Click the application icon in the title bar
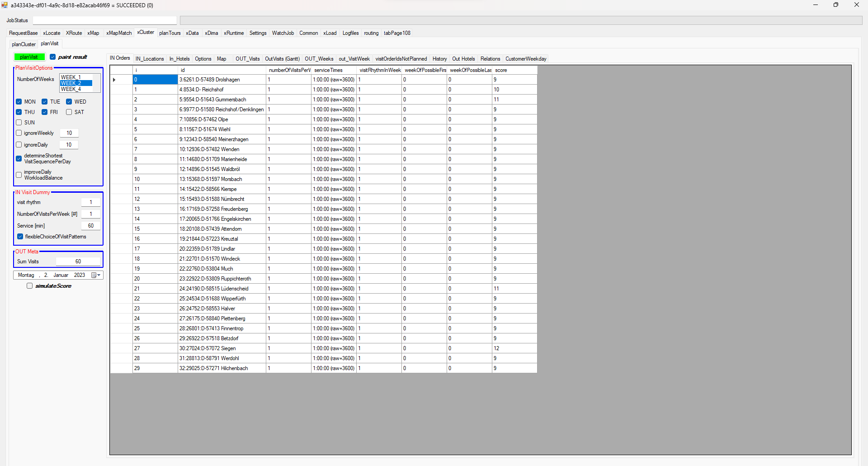Viewport: 868px width, 466px height. (5, 5)
